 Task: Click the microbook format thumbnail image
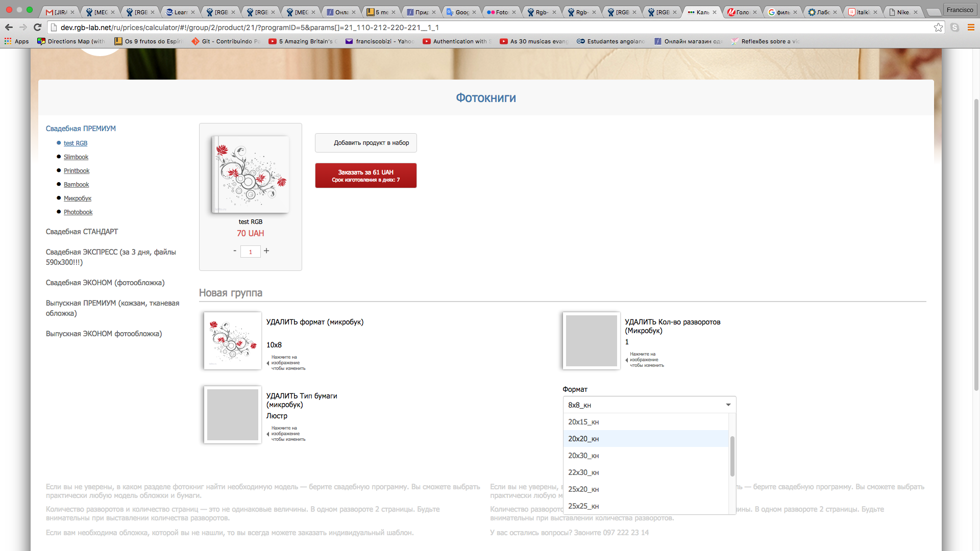point(233,341)
